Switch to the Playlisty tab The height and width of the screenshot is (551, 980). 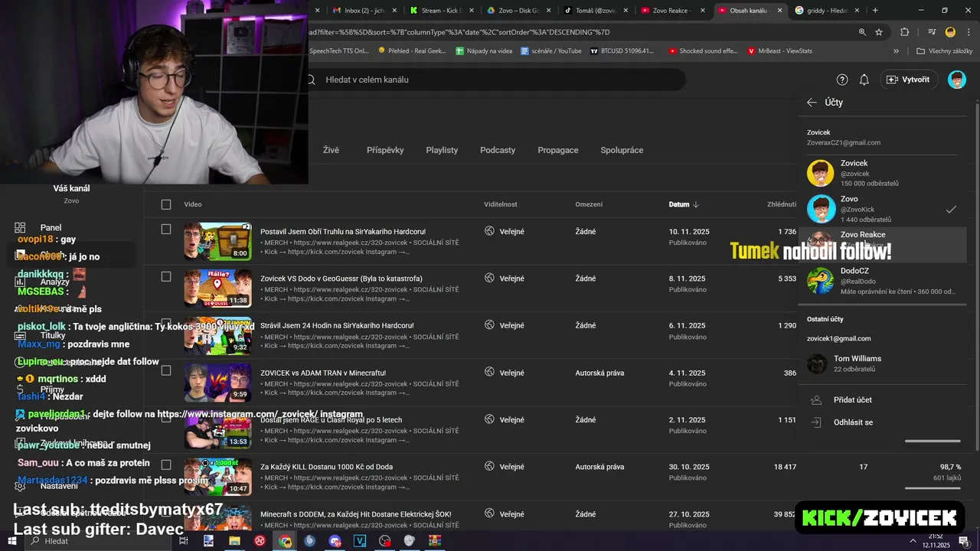442,150
